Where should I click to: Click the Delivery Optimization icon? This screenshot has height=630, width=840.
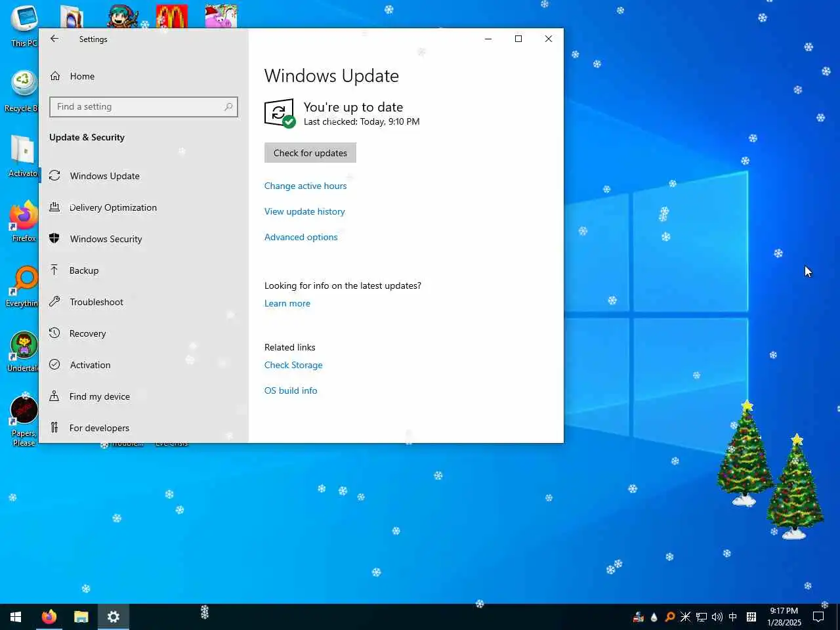[x=54, y=207]
